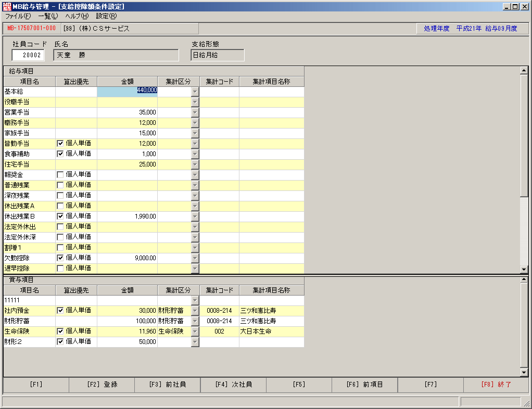Select the 財形貯蓄 amount 100,000
532x409 pixels.
127,321
